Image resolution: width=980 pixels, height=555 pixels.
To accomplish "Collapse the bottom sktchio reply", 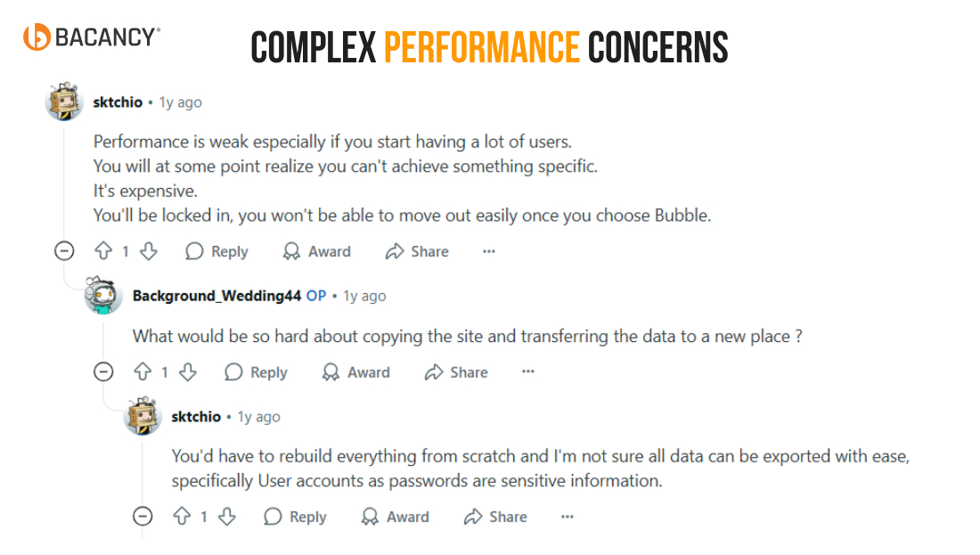I will click(143, 516).
